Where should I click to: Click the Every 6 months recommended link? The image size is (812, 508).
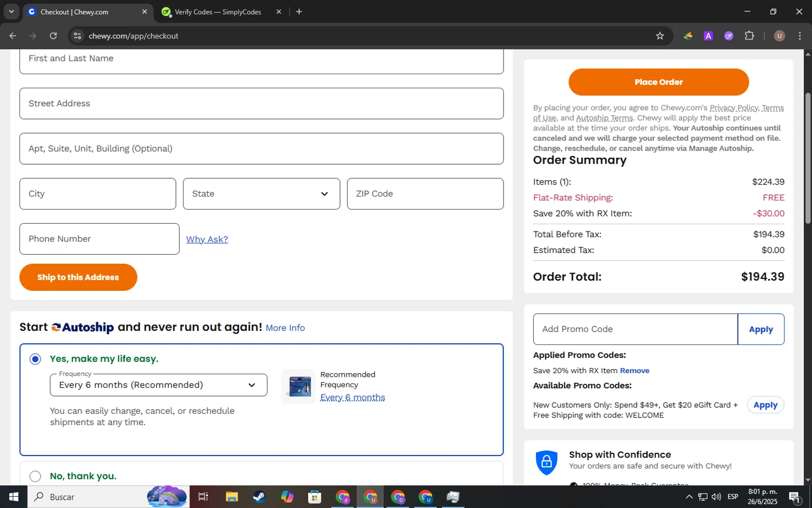[x=352, y=398]
